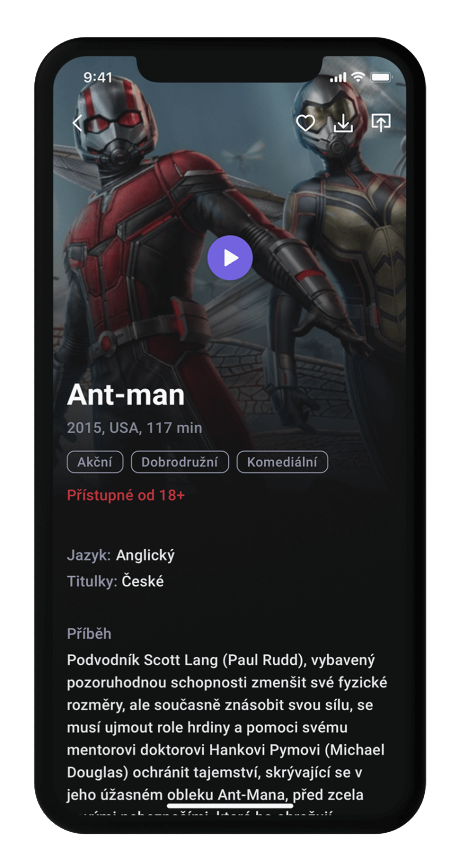The image size is (459, 868).
Task: Select the Akční genre tag
Action: pyautogui.click(x=95, y=462)
